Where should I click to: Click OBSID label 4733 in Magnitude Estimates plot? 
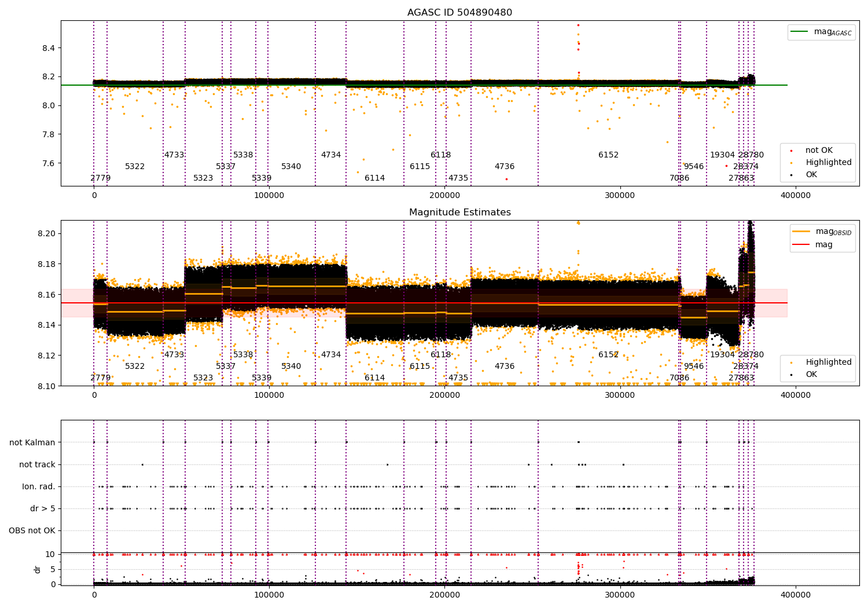coord(174,355)
